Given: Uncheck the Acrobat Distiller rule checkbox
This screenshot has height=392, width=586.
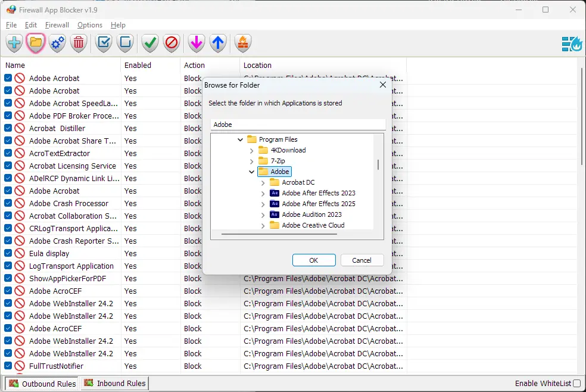Looking at the screenshot, I should pyautogui.click(x=8, y=128).
